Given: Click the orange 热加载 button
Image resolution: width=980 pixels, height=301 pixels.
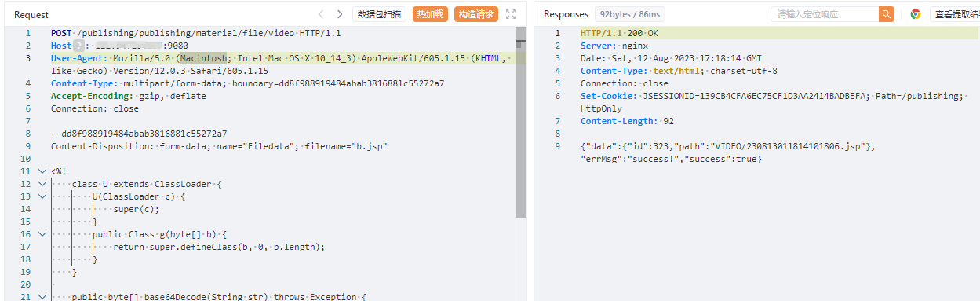Looking at the screenshot, I should (x=430, y=14).
